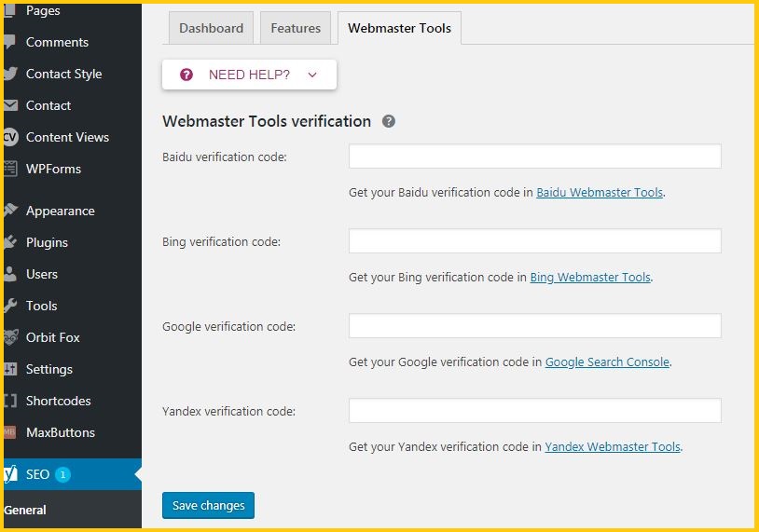The height and width of the screenshot is (532, 759).
Task: Click the Contact envelope icon
Action: [10, 105]
